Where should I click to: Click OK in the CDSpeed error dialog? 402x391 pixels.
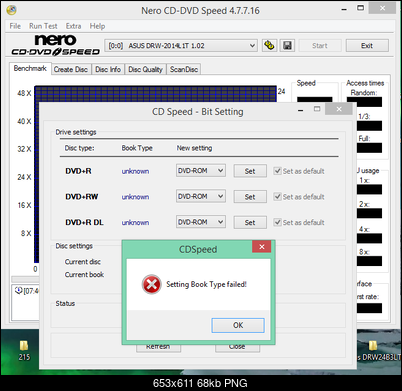click(x=238, y=325)
